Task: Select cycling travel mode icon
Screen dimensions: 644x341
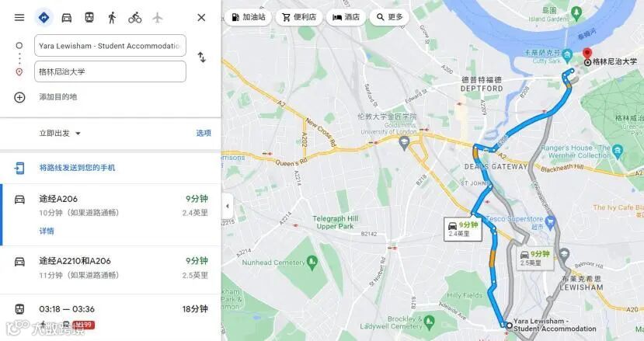Action: point(134,18)
